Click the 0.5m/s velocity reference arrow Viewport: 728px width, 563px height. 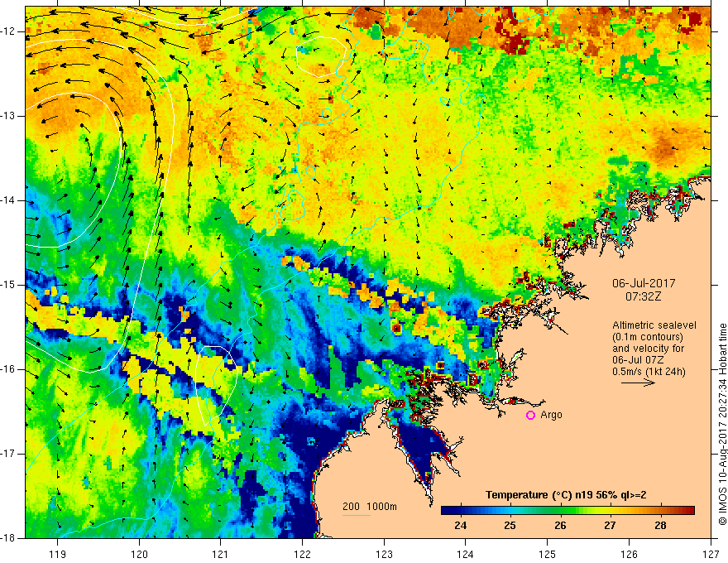point(639,383)
